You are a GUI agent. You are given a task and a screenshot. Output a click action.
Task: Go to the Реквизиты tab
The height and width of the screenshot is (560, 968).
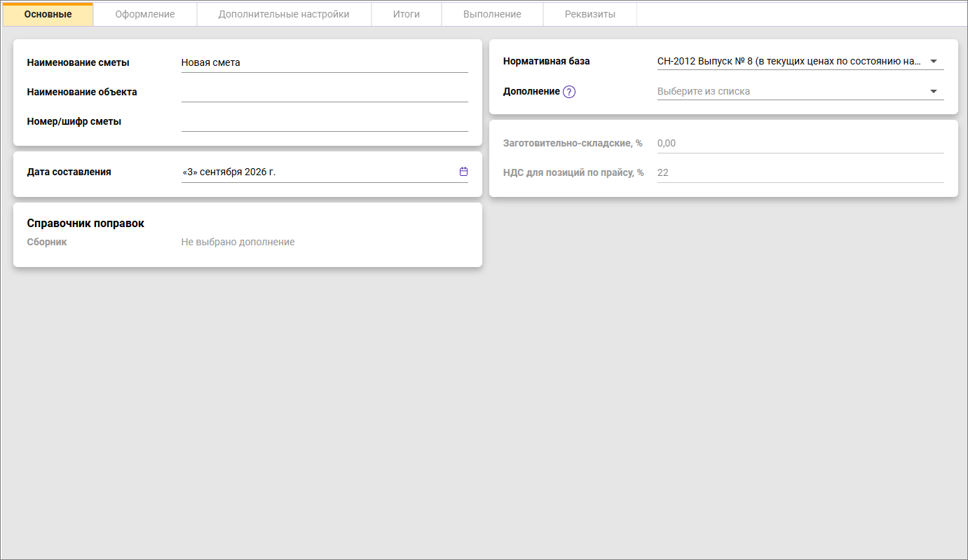(590, 14)
